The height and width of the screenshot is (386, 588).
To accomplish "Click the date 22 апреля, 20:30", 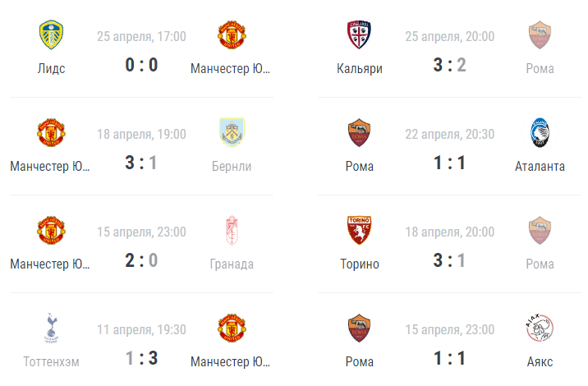I will pyautogui.click(x=449, y=135).
